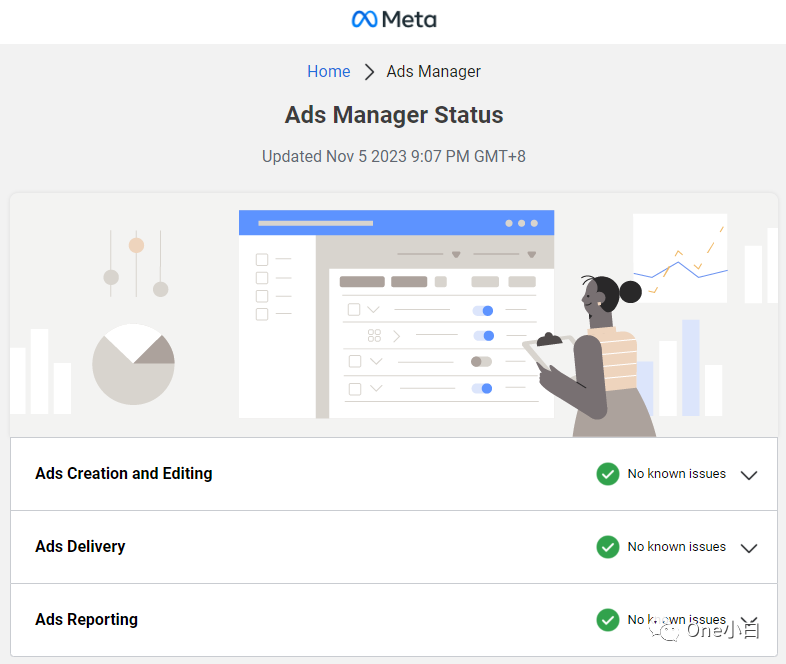This screenshot has width=786, height=664.
Task: Click the green check for Ads Reporting
Action: [608, 620]
